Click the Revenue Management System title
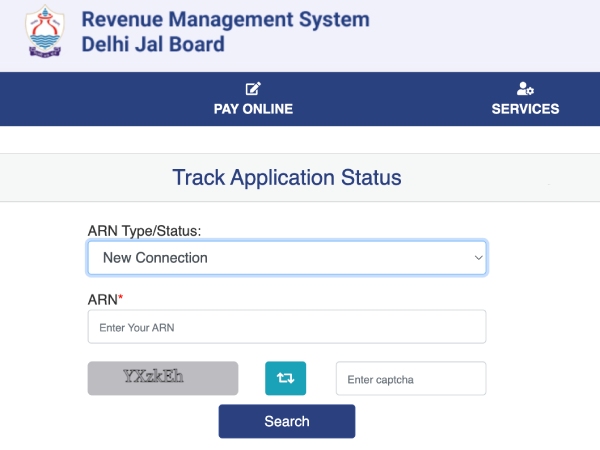Screen dimensions: 600x450 (226, 20)
